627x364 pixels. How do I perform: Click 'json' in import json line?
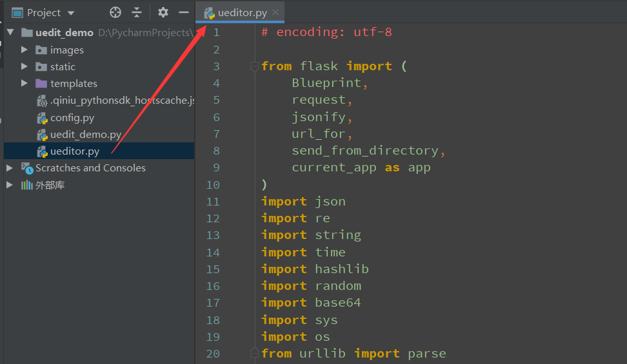330,202
